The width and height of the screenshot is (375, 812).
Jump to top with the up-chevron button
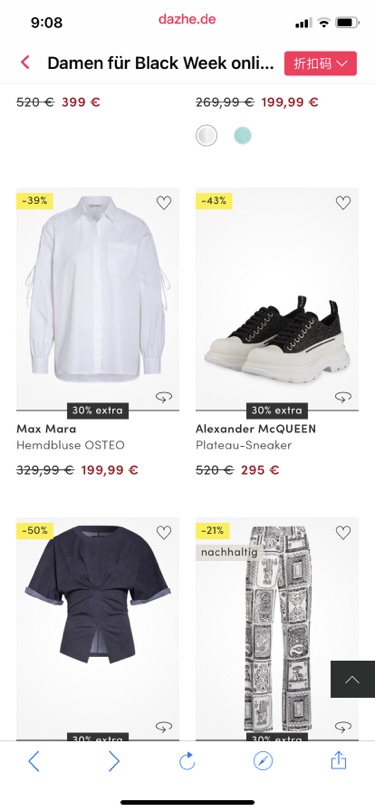353,679
